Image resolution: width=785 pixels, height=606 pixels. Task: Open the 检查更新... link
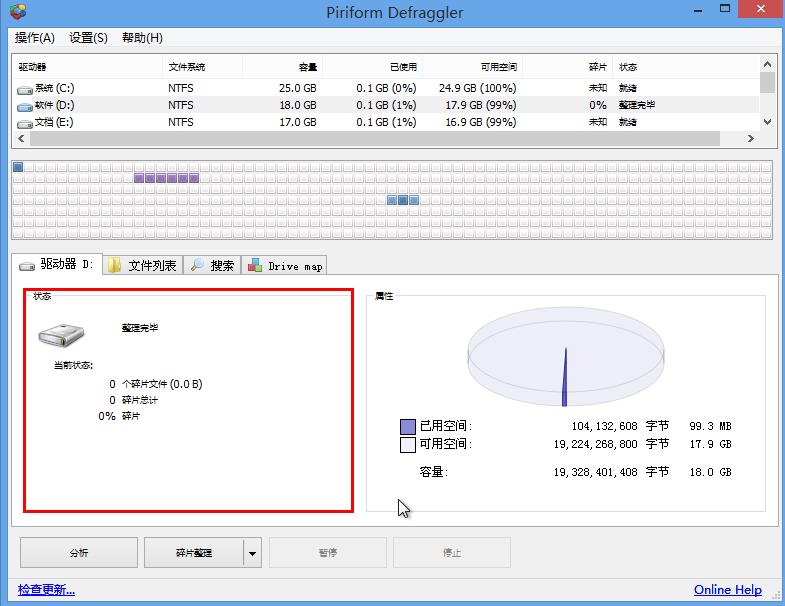tap(46, 589)
